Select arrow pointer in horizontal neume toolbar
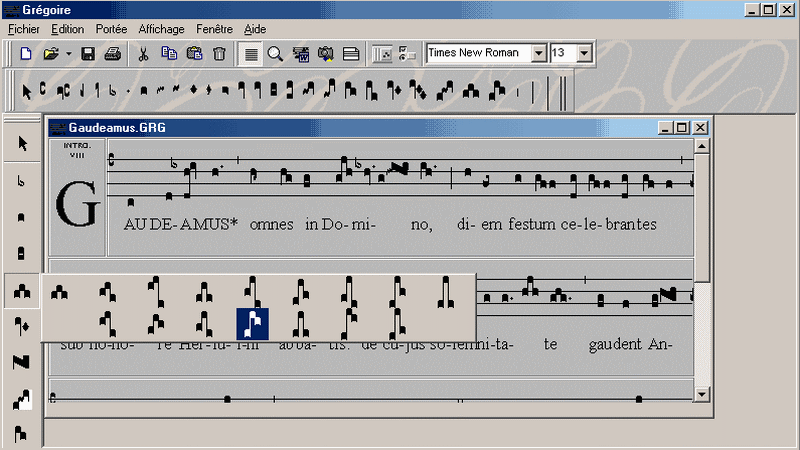Viewport: 800px width, 450px height. tap(27, 91)
